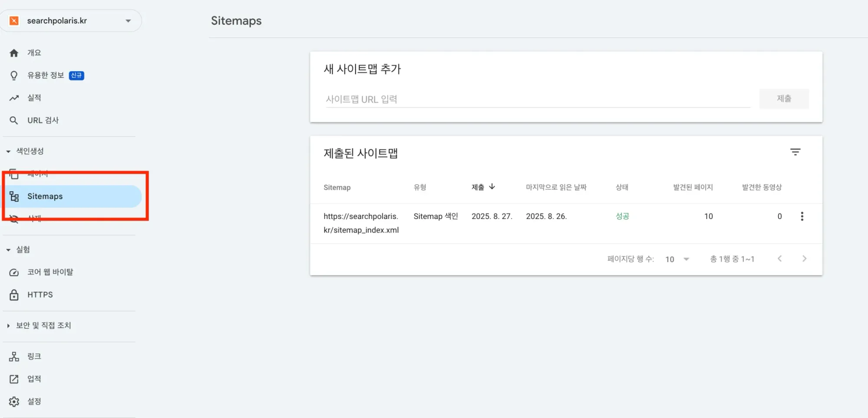The image size is (868, 418).
Task: Select 실적 in the sidebar menu
Action: pyautogui.click(x=34, y=97)
